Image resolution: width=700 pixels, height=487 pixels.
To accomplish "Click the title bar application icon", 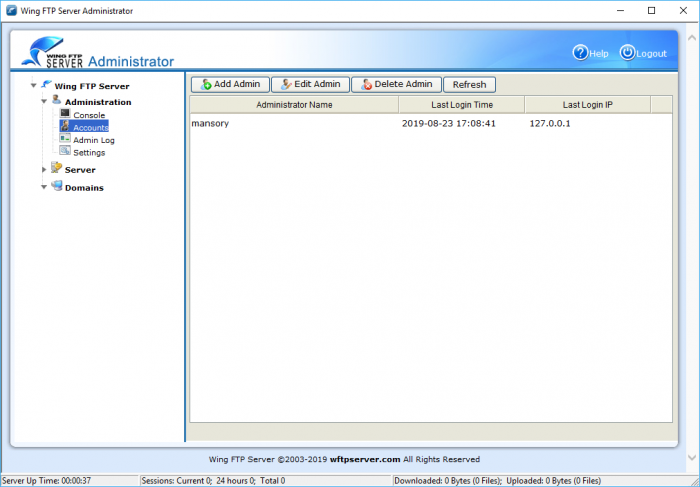I will click(x=12, y=11).
